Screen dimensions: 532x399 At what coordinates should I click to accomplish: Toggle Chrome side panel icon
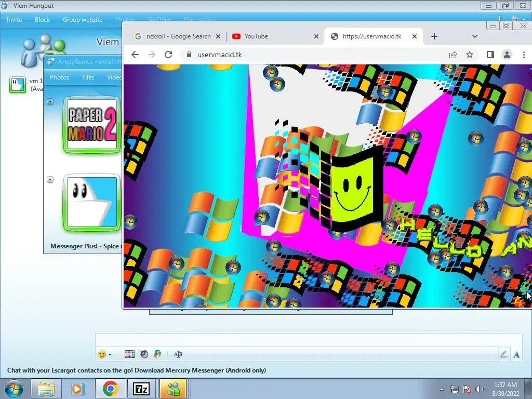[490, 55]
